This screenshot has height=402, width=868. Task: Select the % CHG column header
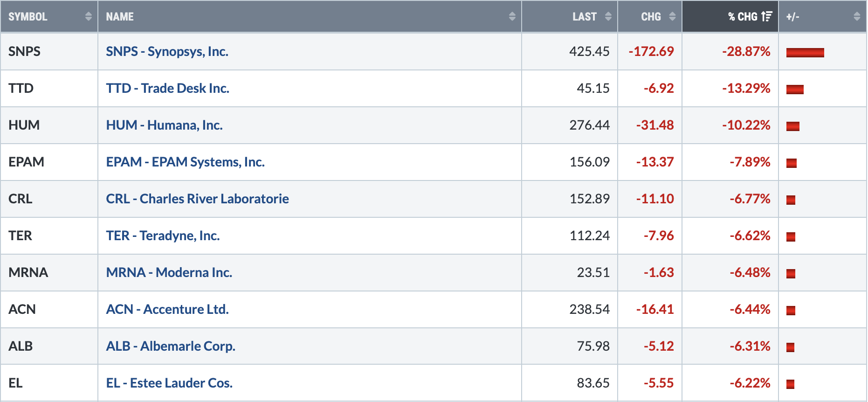pyautogui.click(x=730, y=17)
